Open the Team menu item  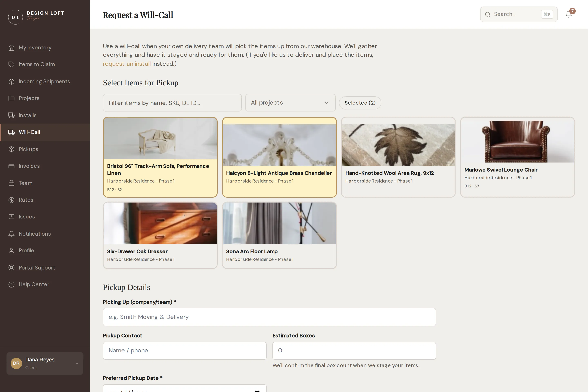[x=45, y=183]
